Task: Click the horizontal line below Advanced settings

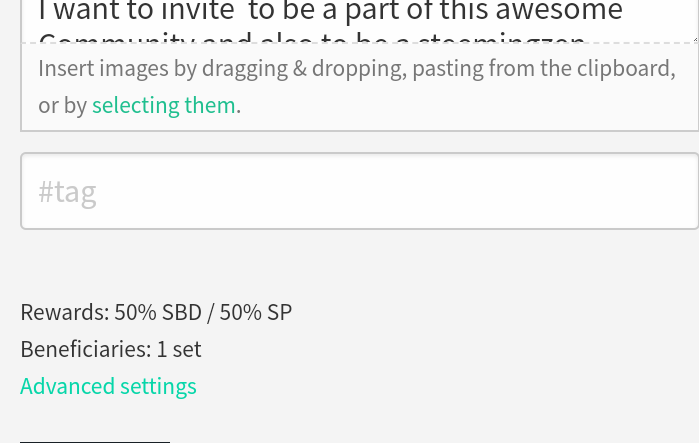Action: (95, 441)
